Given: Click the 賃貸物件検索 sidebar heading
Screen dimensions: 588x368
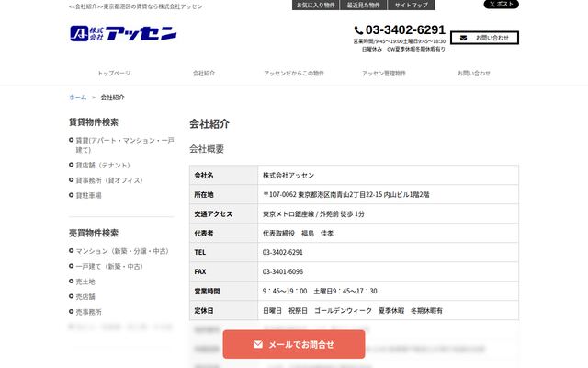Looking at the screenshot, I should [94, 122].
